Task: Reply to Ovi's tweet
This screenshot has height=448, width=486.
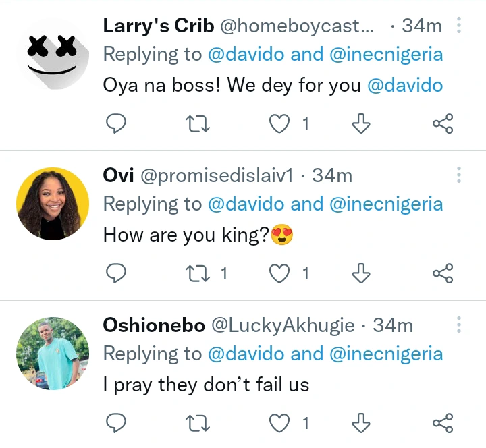Action: 117,273
